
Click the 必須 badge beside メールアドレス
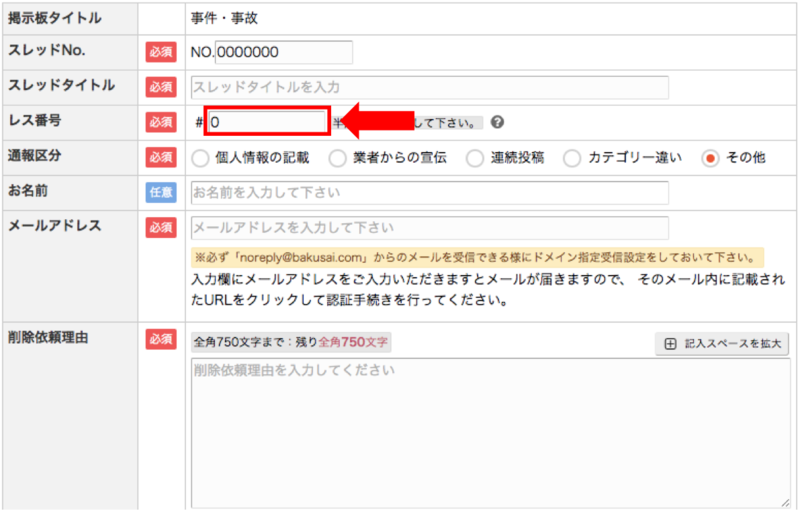161,227
